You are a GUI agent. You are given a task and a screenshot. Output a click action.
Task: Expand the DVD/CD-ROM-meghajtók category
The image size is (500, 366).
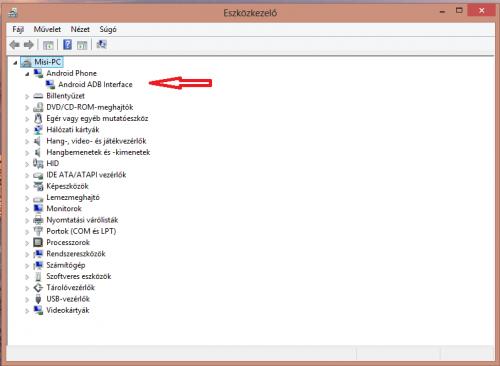pos(27,108)
